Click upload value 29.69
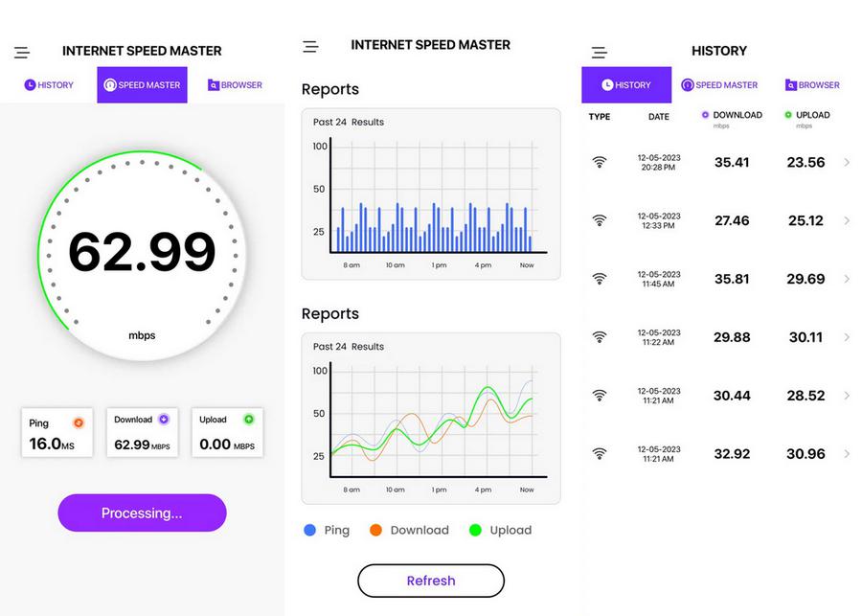 pos(805,279)
